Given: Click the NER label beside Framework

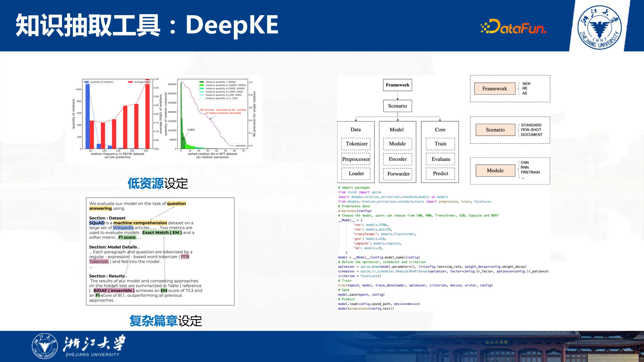Looking at the screenshot, I should [x=526, y=84].
